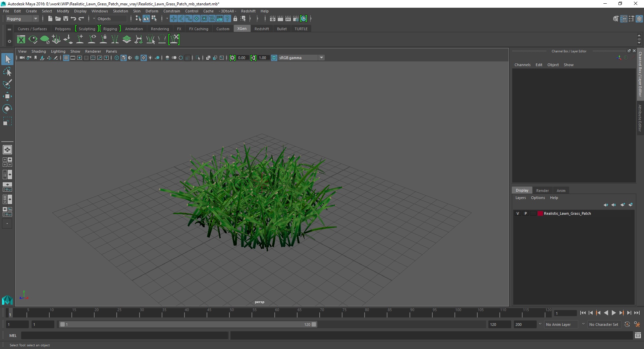This screenshot has height=349, width=644.
Task: Undo the last action
Action: coord(73,19)
